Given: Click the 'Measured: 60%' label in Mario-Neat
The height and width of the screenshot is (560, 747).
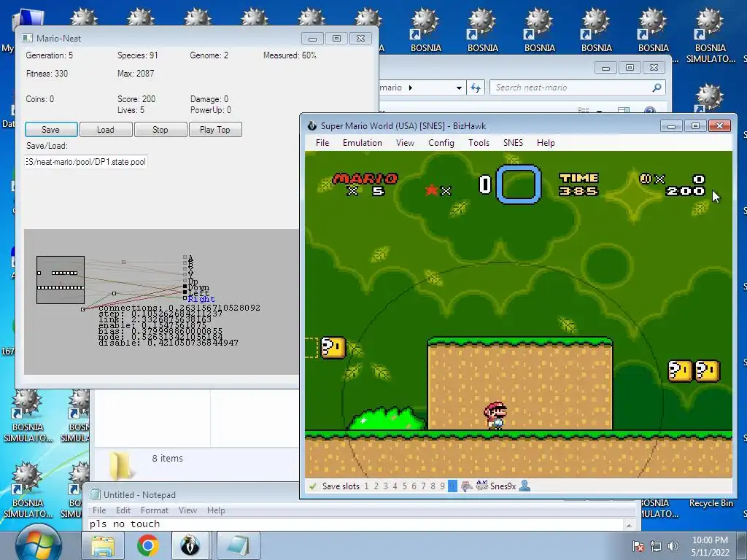Looking at the screenshot, I should [290, 55].
